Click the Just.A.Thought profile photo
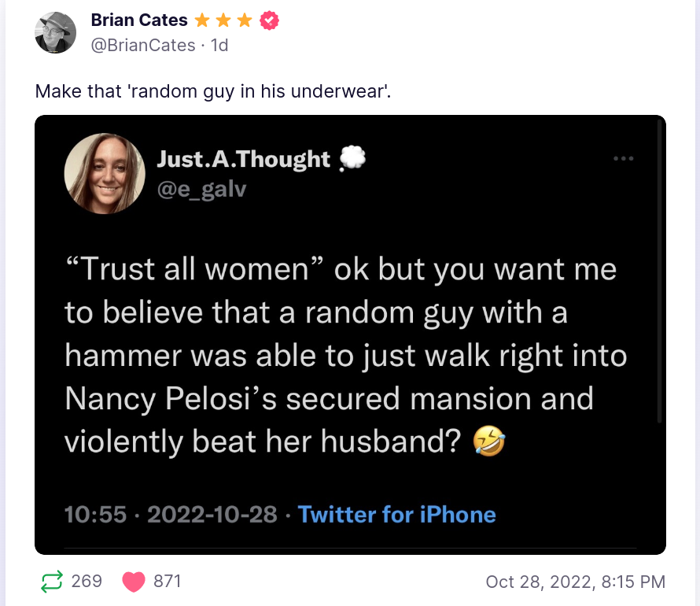This screenshot has height=606, width=700. tap(104, 174)
